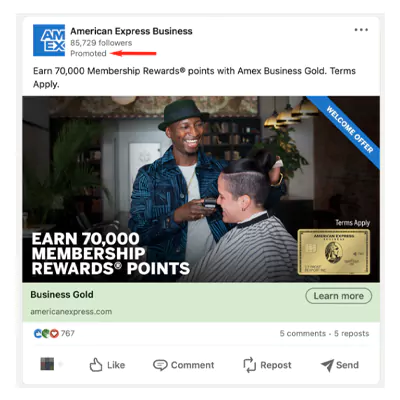Click the thumbs-up Like icon
The height and width of the screenshot is (400, 400).
coord(96,365)
